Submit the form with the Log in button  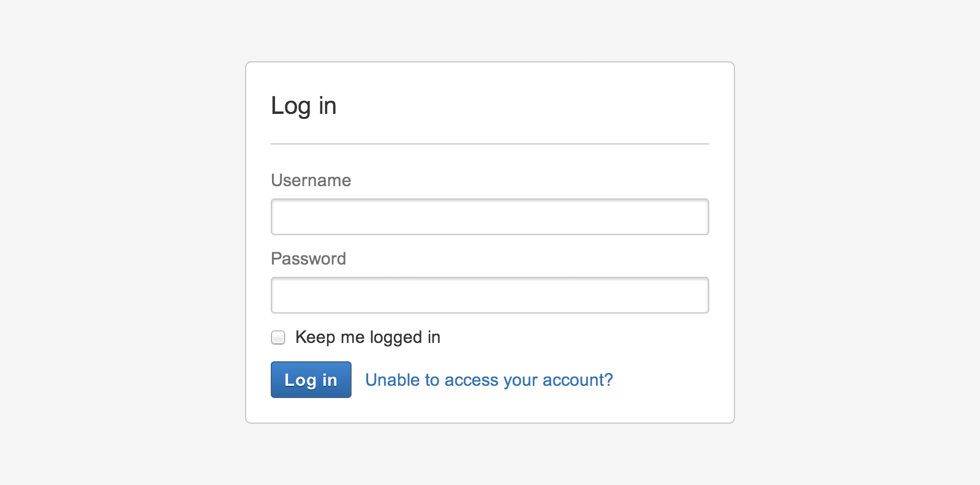(311, 380)
